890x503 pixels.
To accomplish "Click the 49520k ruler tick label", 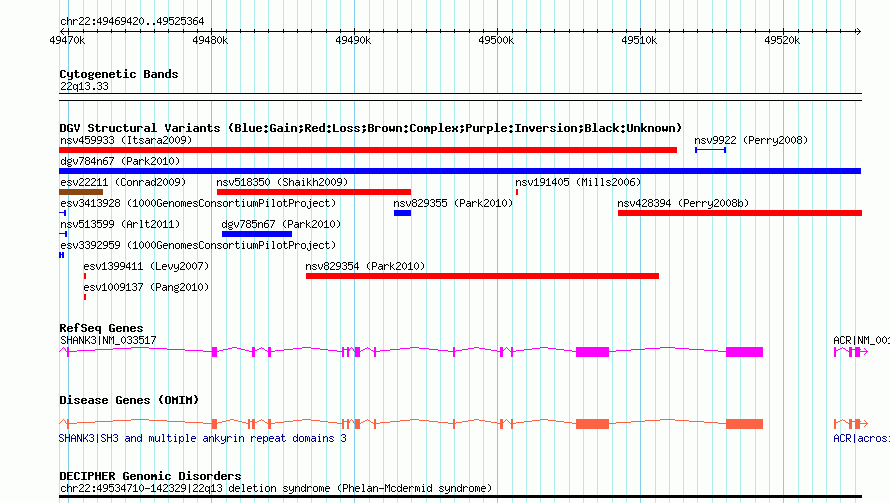I will (x=782, y=40).
